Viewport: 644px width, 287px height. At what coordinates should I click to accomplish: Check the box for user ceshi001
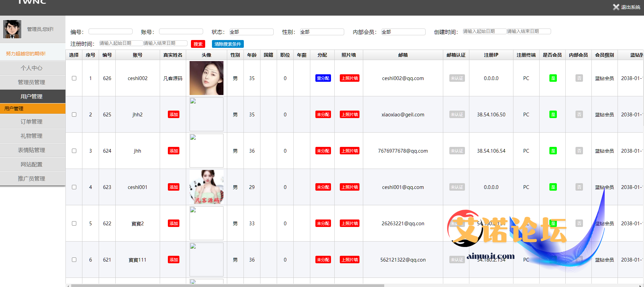coord(74,187)
